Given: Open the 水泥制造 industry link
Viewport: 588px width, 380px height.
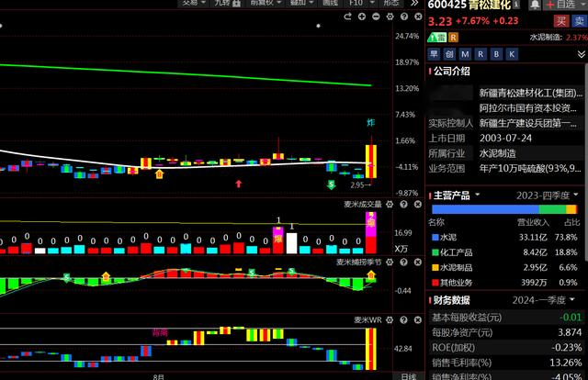Looking at the screenshot, I should coord(547,37).
